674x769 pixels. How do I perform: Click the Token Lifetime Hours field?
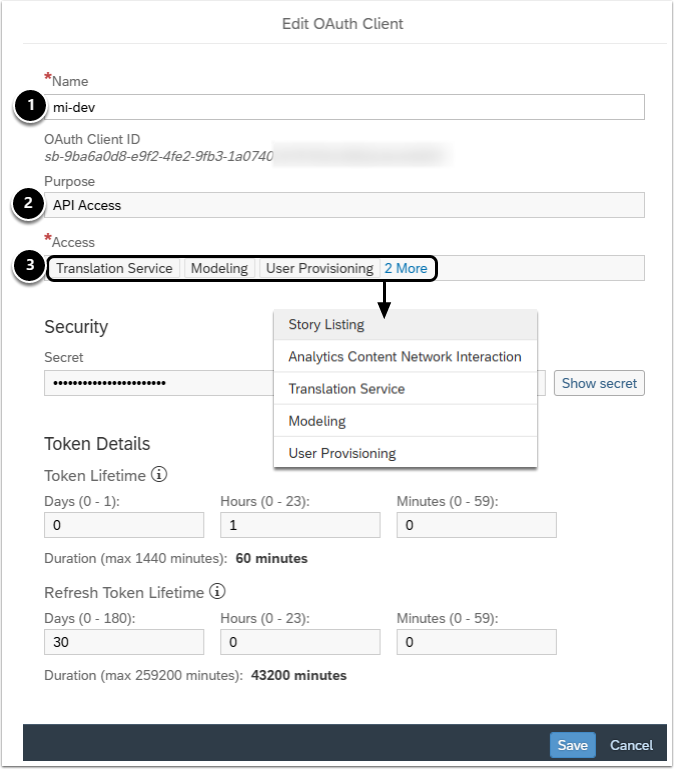[300, 525]
